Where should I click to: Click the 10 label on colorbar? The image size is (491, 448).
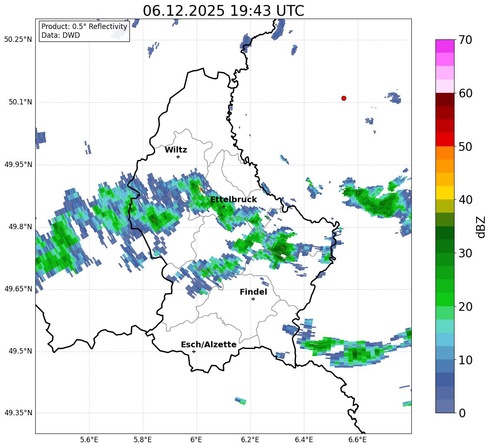click(x=465, y=360)
